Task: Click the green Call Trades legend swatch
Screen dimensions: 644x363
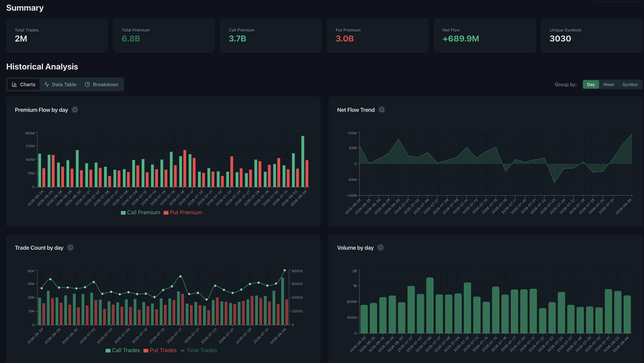Action: click(x=108, y=350)
